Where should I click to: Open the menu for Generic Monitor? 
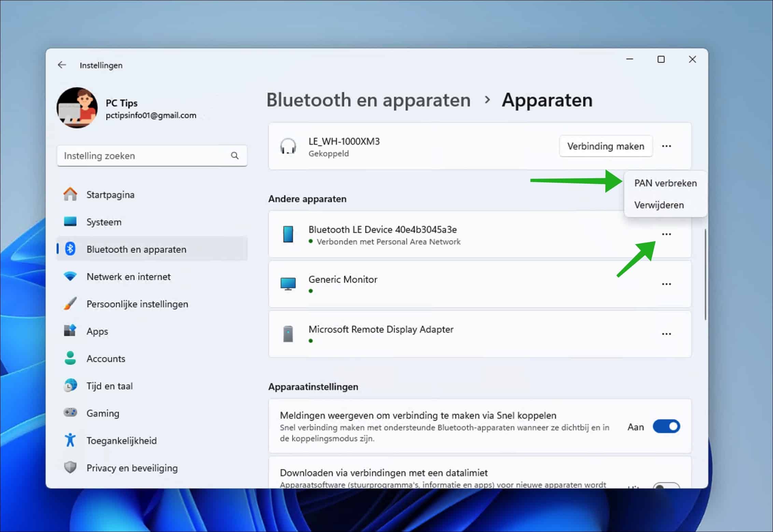(666, 284)
